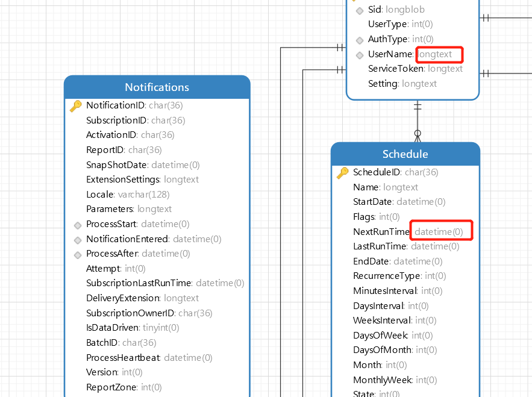Select the Schedule table header
Image resolution: width=532 pixels, height=397 pixels.
tap(405, 154)
